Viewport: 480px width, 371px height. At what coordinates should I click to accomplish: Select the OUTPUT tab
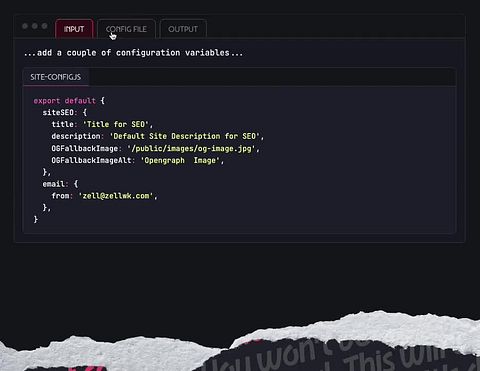coord(183,29)
